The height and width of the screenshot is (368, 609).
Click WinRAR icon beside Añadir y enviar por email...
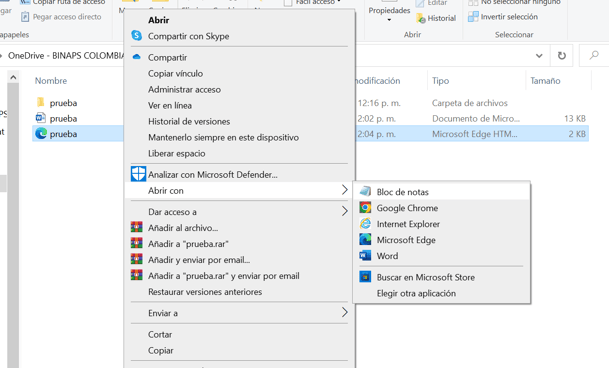[136, 259]
